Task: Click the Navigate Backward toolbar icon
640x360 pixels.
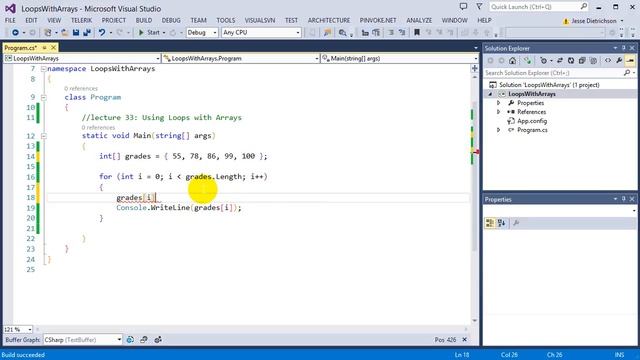Action: tap(16, 32)
